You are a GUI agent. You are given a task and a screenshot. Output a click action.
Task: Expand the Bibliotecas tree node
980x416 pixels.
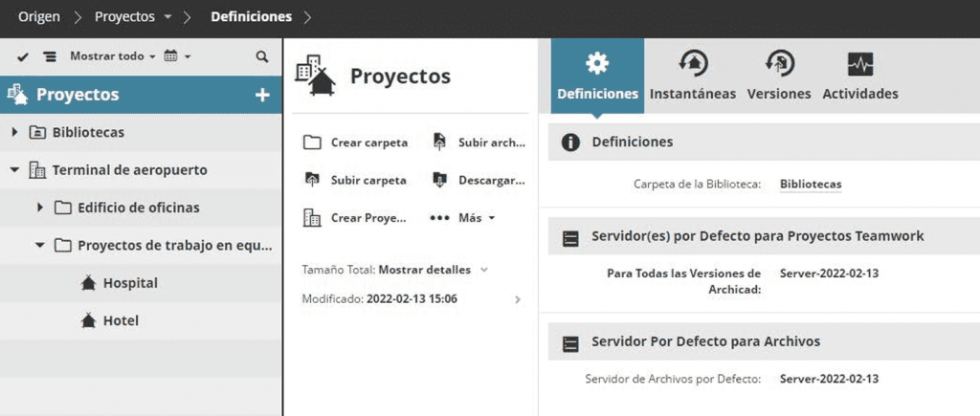(15, 132)
